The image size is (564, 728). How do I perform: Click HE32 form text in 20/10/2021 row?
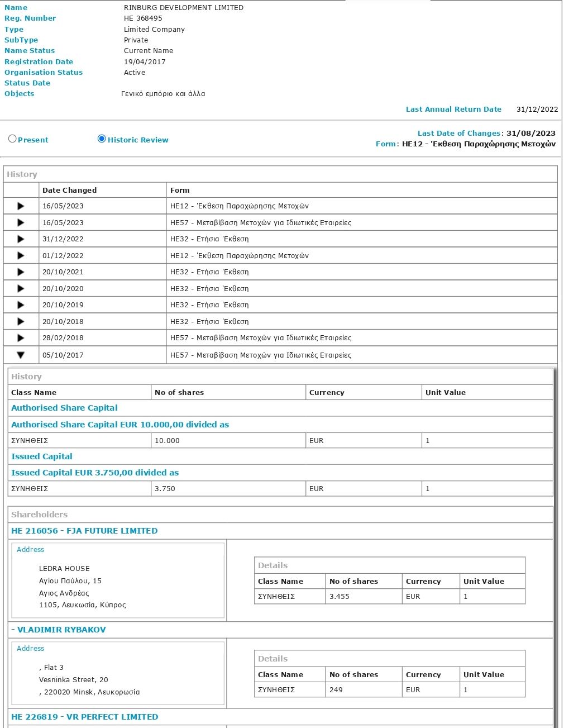(209, 272)
